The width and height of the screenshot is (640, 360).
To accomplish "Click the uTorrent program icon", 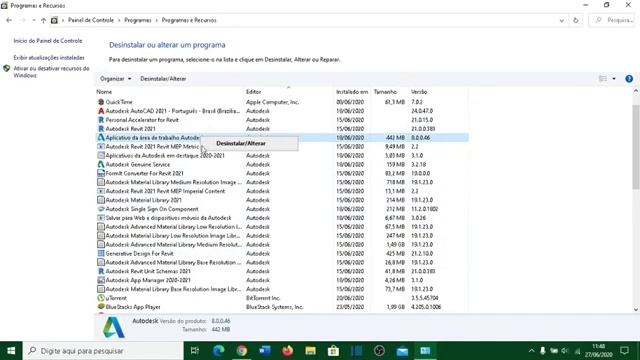I will (101, 298).
